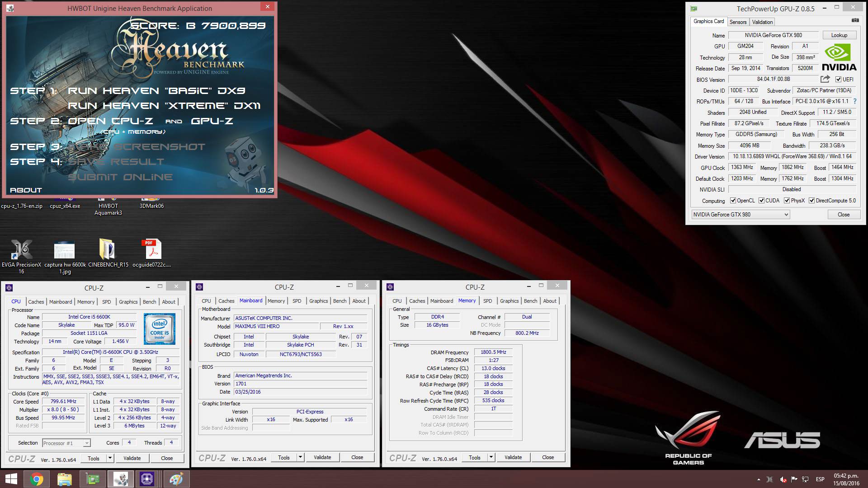
Task: Click the HWBOT Heaven window title icon
Action: 10,8
